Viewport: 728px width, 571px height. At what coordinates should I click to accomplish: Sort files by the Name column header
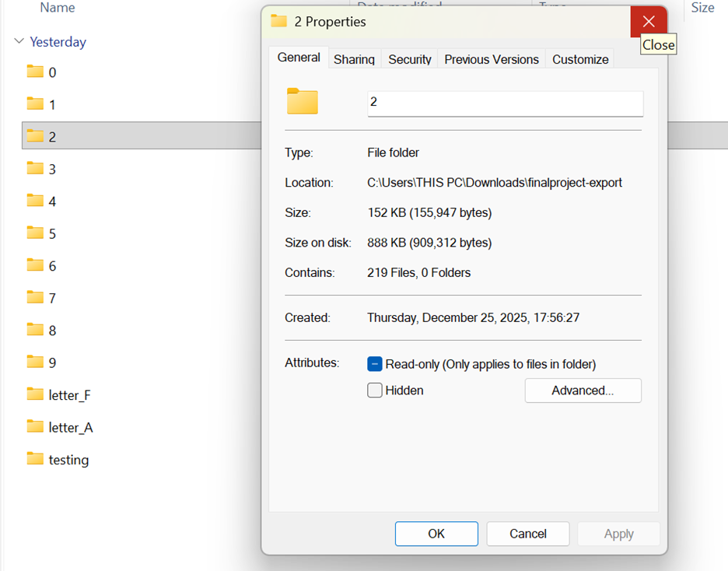58,8
